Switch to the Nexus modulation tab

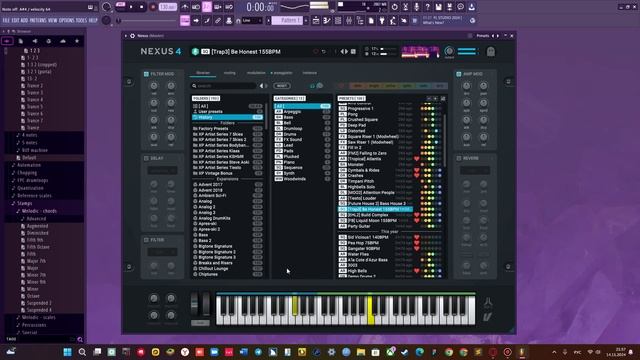point(256,73)
